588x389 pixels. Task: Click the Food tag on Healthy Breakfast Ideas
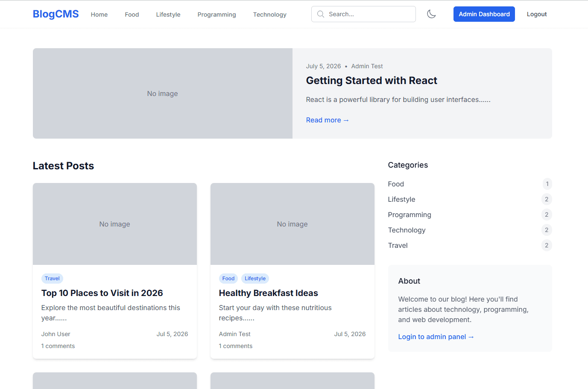point(228,279)
